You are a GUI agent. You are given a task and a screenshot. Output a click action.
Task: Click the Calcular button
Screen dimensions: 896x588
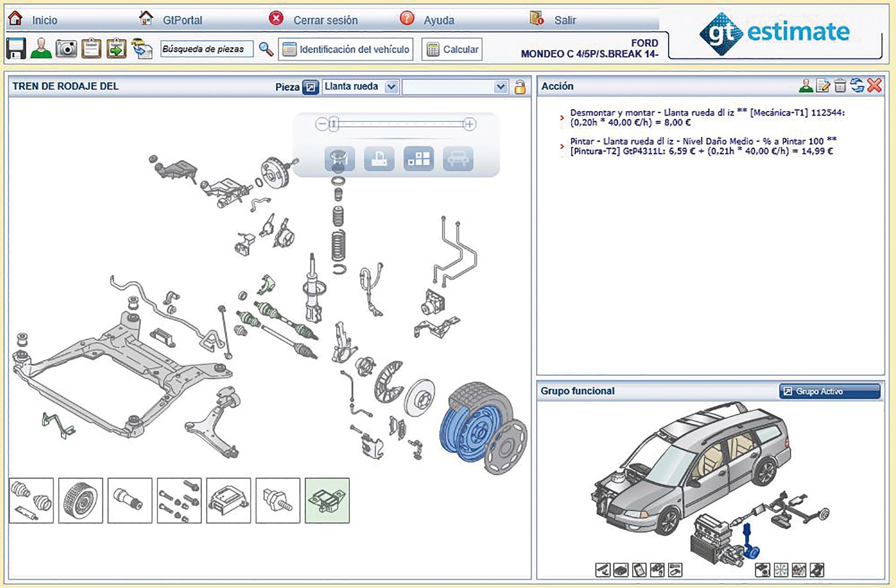pos(452,49)
